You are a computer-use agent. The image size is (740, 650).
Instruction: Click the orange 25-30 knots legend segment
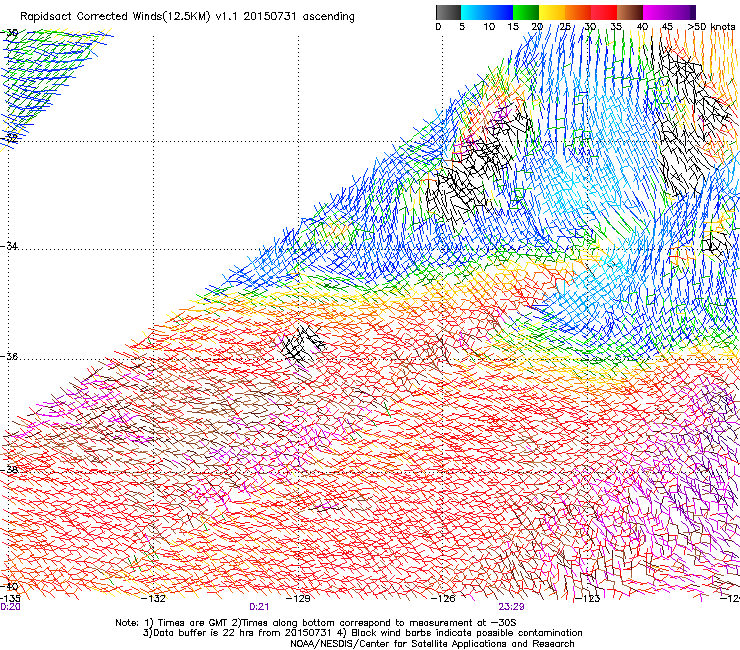[x=578, y=12]
